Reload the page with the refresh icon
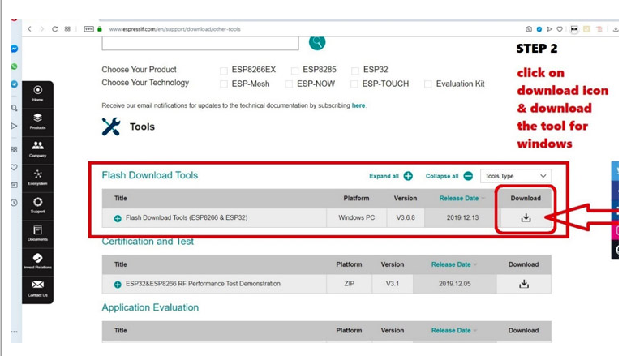Viewport: 644px width, 356px height. click(x=54, y=28)
